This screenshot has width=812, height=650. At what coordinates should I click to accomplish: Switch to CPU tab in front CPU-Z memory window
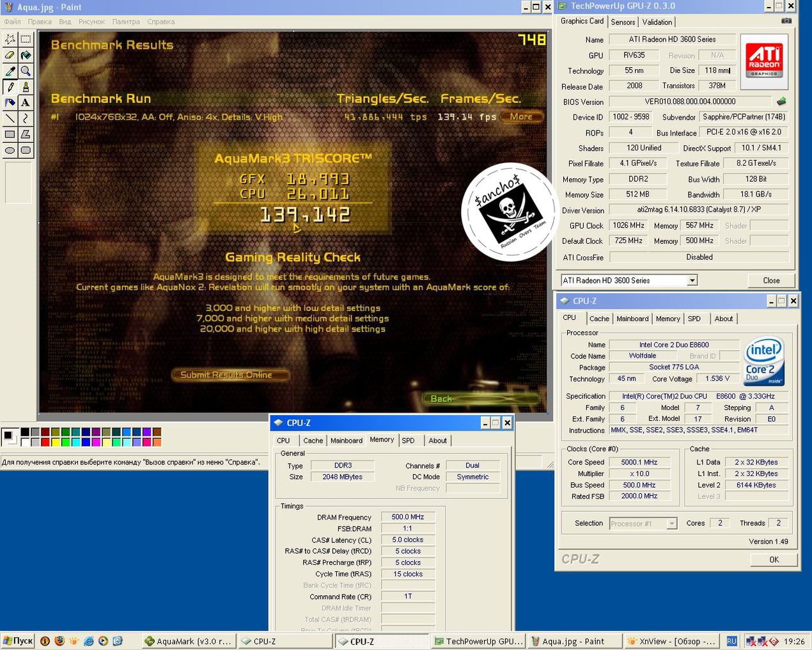click(283, 441)
